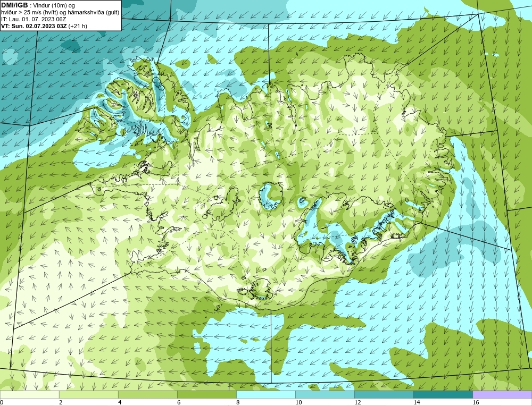Click the legend scale label 12
Viewport: 532px width, 406px height.
358,402
